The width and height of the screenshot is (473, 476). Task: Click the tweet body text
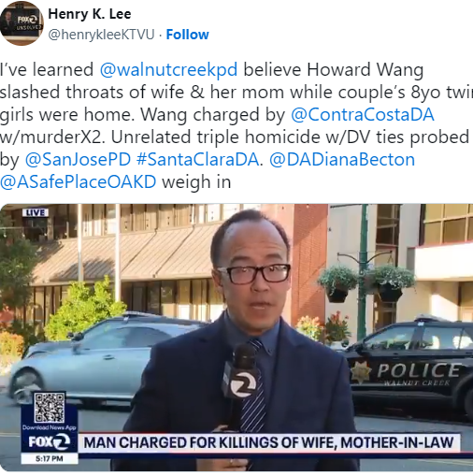[x=236, y=126]
